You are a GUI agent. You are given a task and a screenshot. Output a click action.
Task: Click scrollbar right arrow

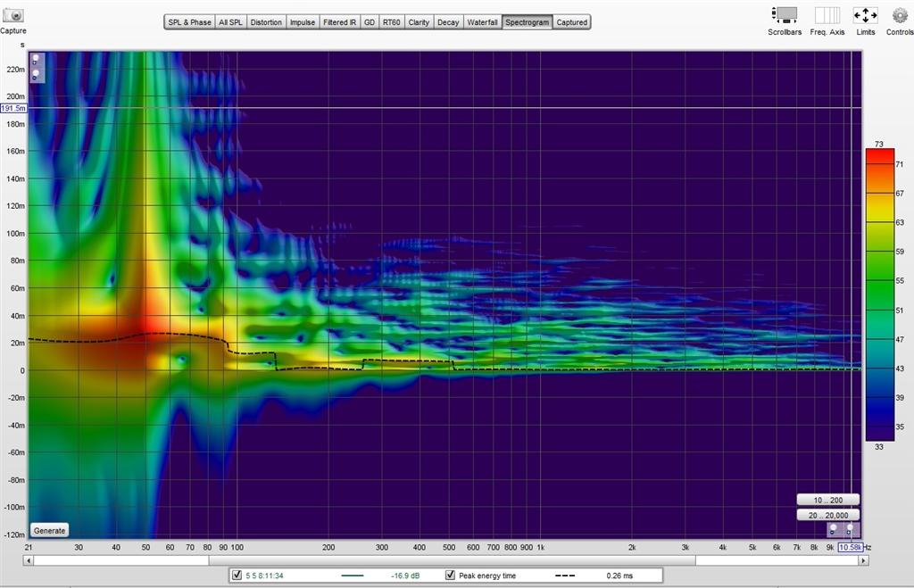(864, 560)
